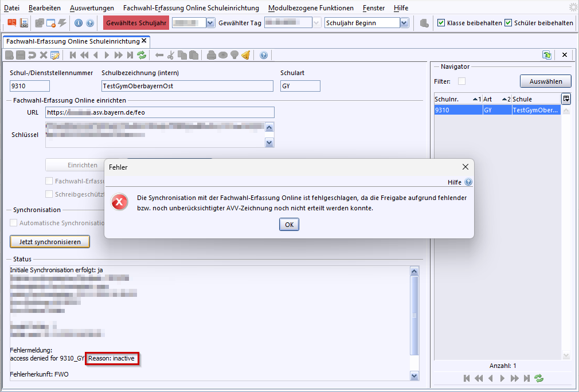This screenshot has width=579, height=392.
Task: Click green refresh icon in tab toolbar
Action: (x=142, y=56)
